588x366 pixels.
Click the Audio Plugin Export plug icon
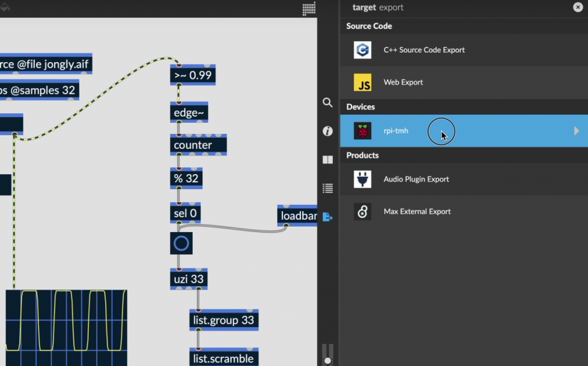[x=362, y=179]
